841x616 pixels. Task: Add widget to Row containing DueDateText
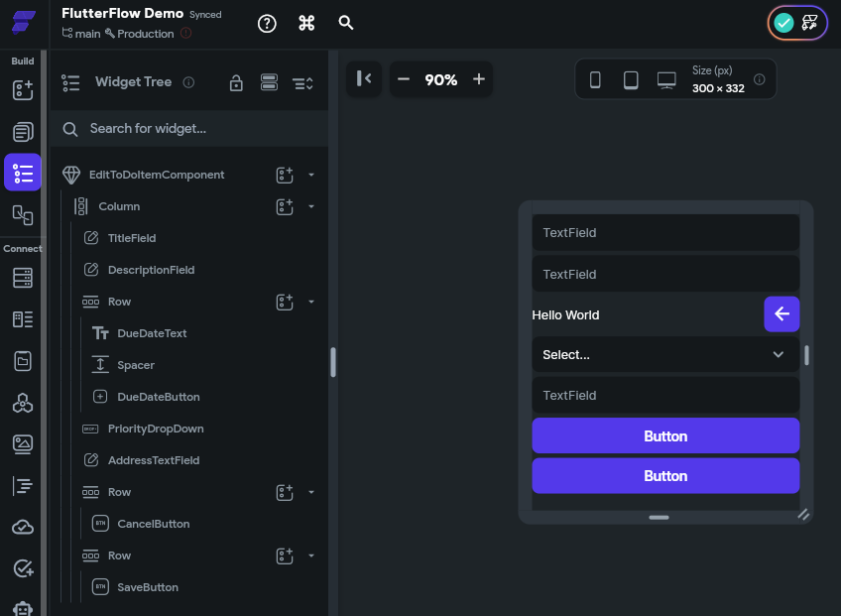click(285, 302)
